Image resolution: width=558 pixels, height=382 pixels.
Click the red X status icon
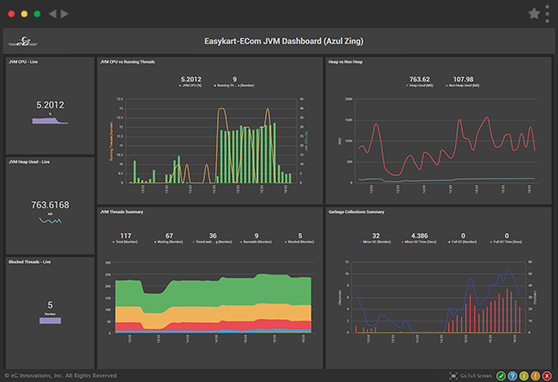[x=547, y=376]
